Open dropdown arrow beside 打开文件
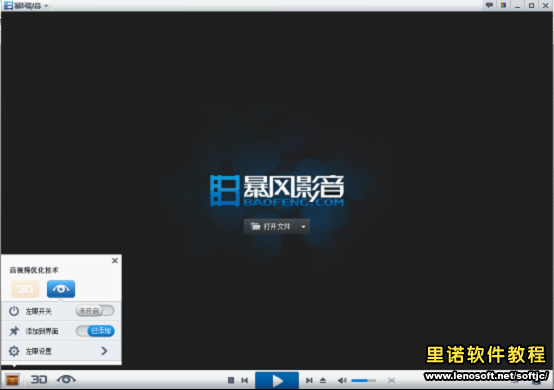The width and height of the screenshot is (554, 390). [x=303, y=226]
